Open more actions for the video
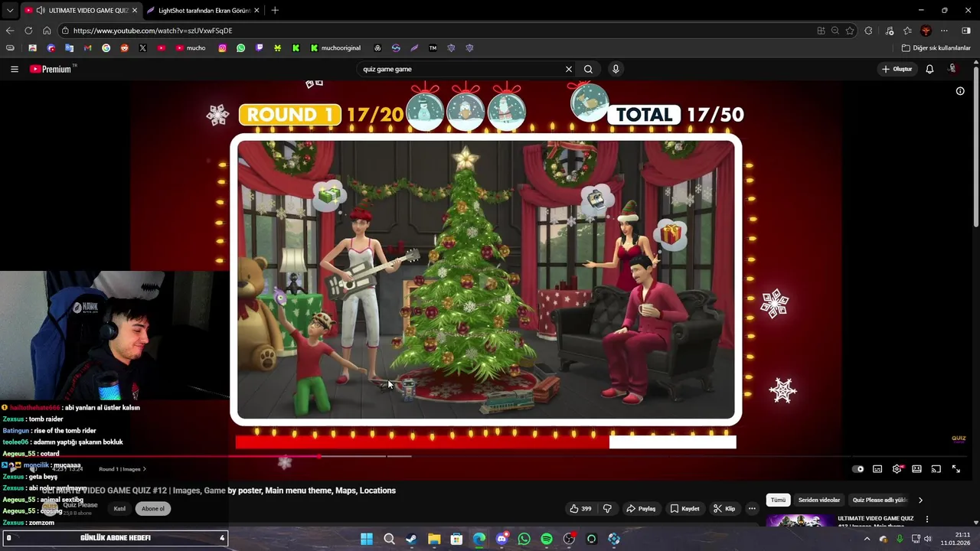Image resolution: width=980 pixels, height=551 pixels. pyautogui.click(x=752, y=508)
